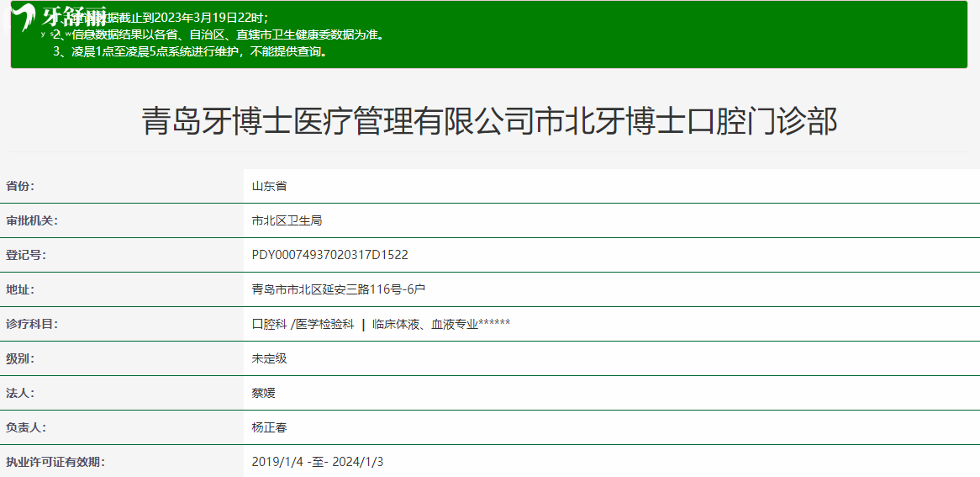Image resolution: width=980 pixels, height=477 pixels.
Task: Select legal person name 蔡媛
Action: (264, 393)
